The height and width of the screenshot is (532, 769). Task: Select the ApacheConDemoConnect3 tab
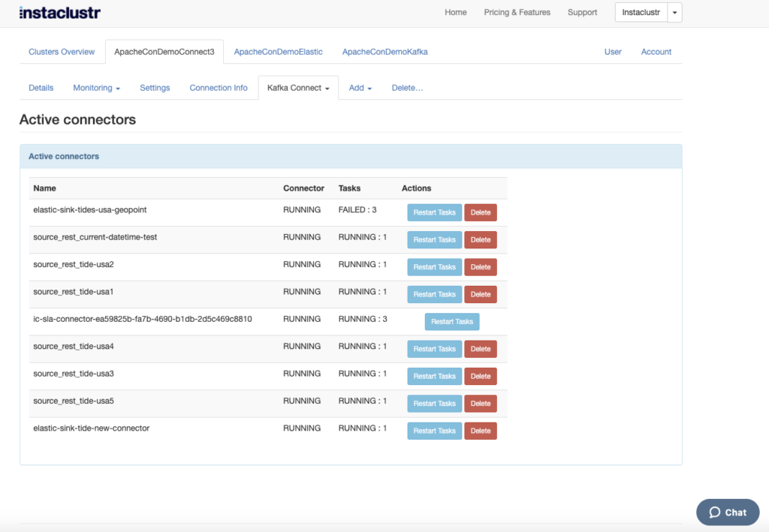click(x=164, y=52)
